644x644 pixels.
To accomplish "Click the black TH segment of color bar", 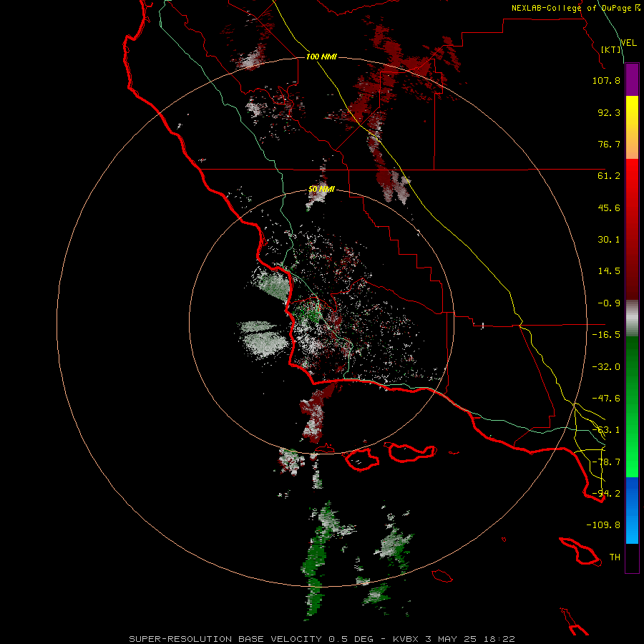I will pyautogui.click(x=632, y=558).
